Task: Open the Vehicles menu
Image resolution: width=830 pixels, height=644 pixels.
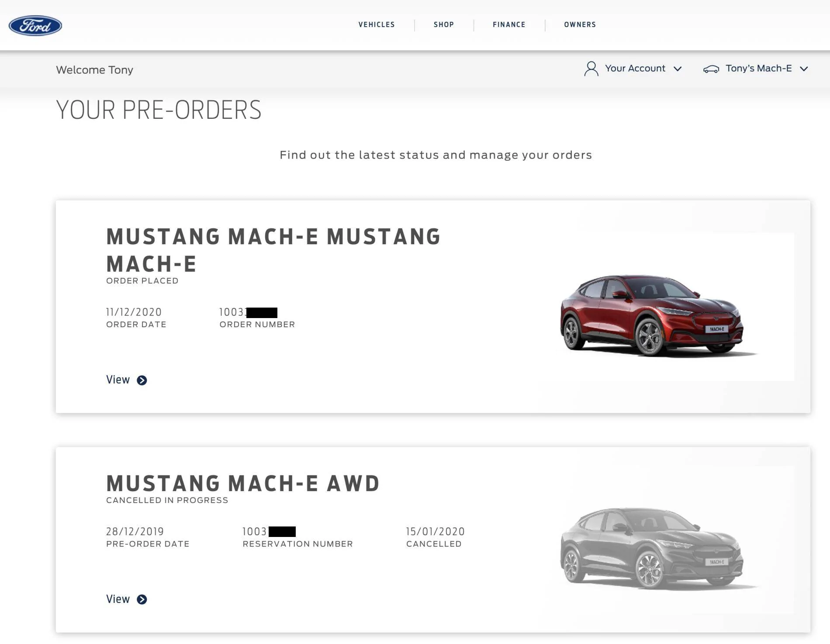Action: point(377,25)
